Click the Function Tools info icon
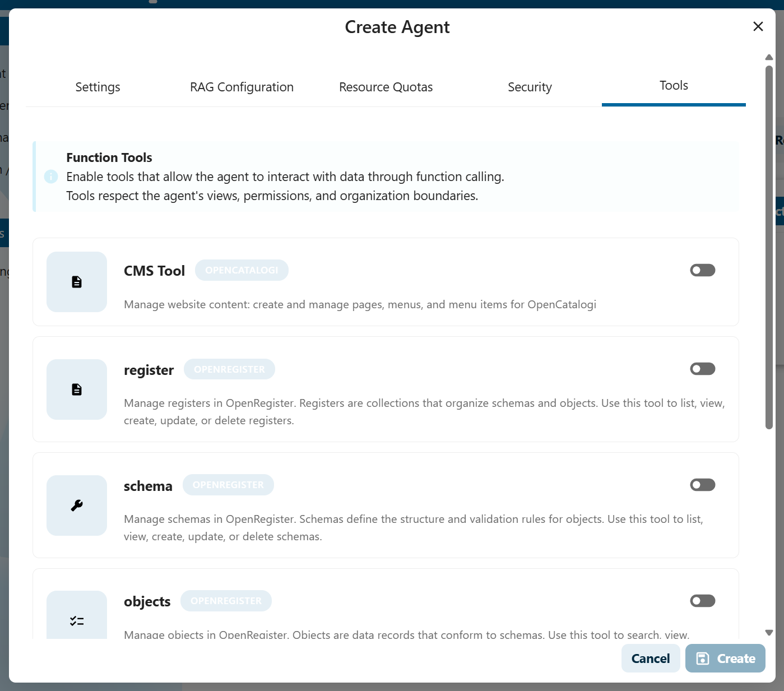The width and height of the screenshot is (784, 691). [51, 177]
